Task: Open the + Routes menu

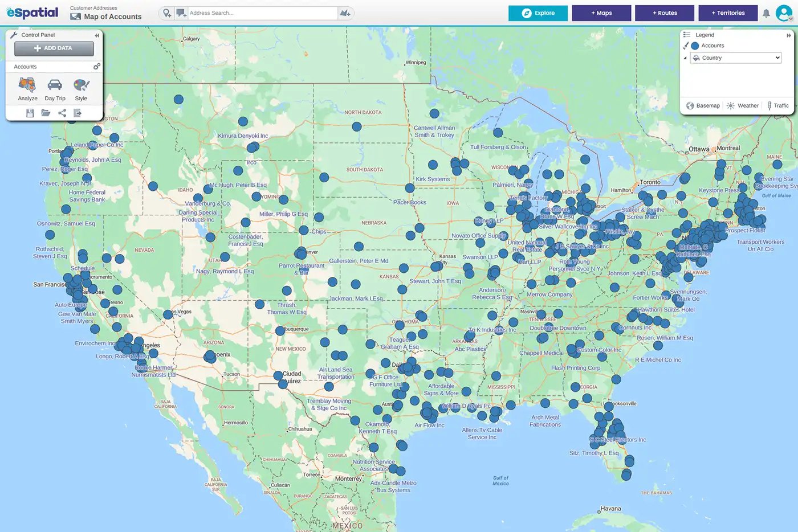Action: pyautogui.click(x=665, y=13)
